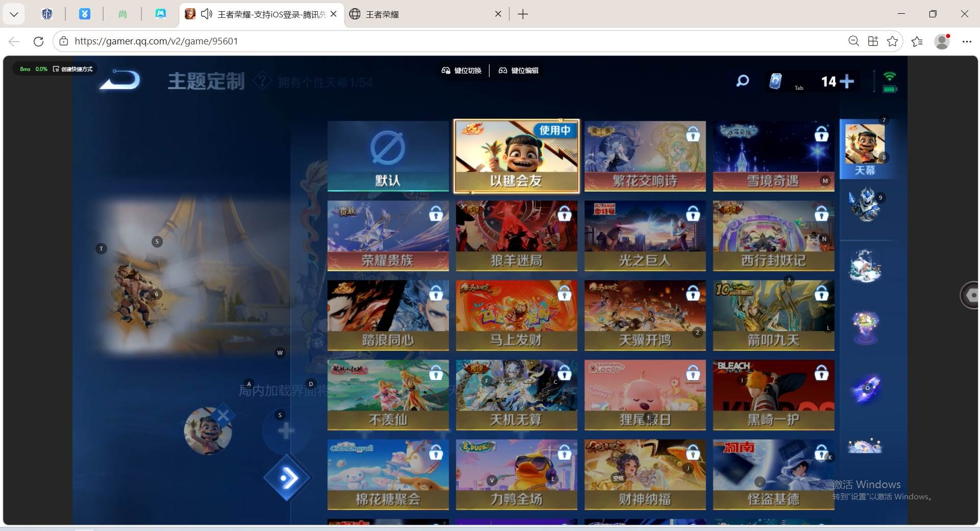Screen dimensions: 980x531
Task: Select the snowy island category in sidebar
Action: pyautogui.click(x=865, y=265)
